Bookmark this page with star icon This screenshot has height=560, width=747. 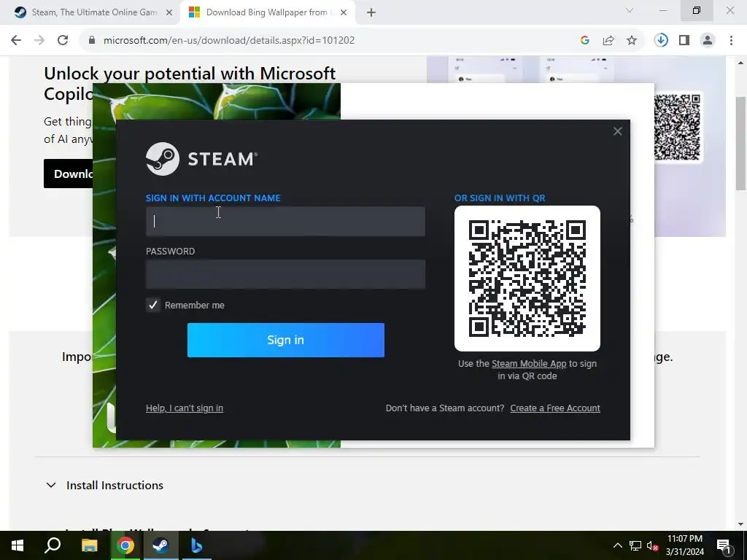tap(632, 41)
